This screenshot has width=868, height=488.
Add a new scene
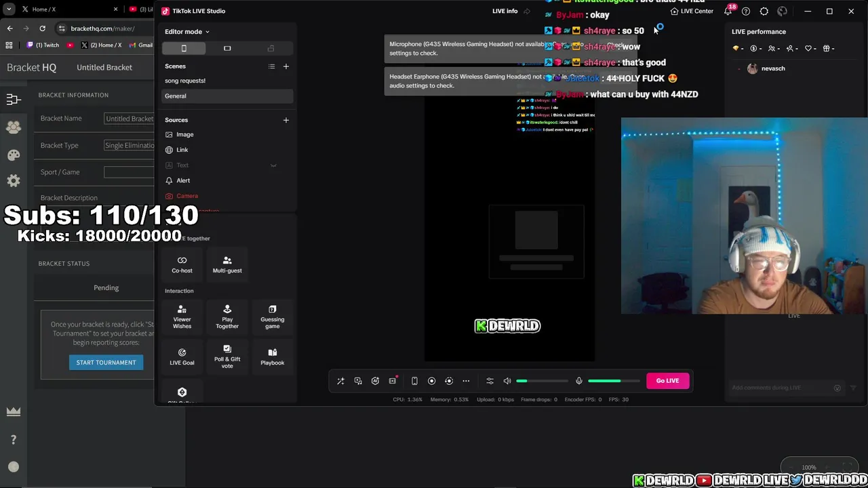(285, 66)
